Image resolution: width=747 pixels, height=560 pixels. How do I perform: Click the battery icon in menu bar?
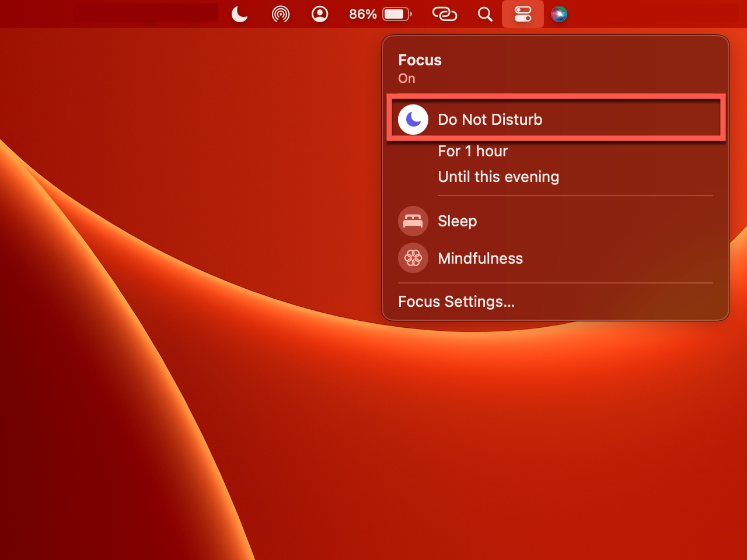(x=397, y=14)
